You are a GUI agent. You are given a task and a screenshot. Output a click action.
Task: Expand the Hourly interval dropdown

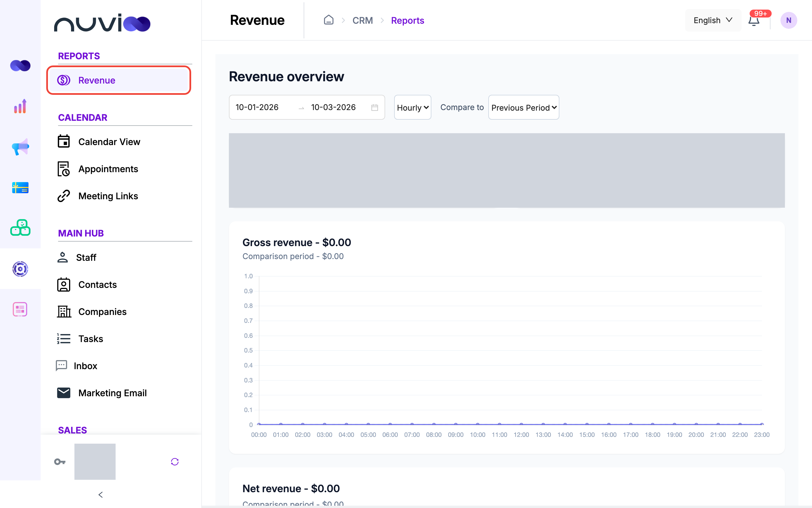coord(412,108)
